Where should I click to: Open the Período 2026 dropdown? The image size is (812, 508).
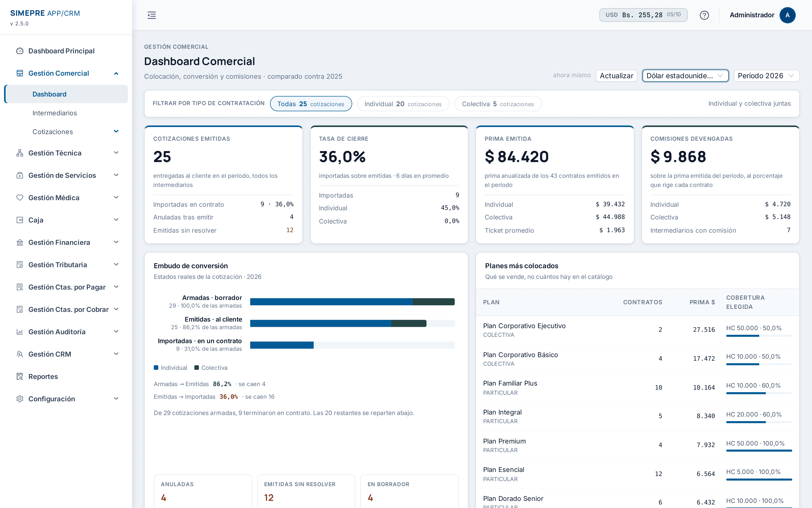click(766, 76)
